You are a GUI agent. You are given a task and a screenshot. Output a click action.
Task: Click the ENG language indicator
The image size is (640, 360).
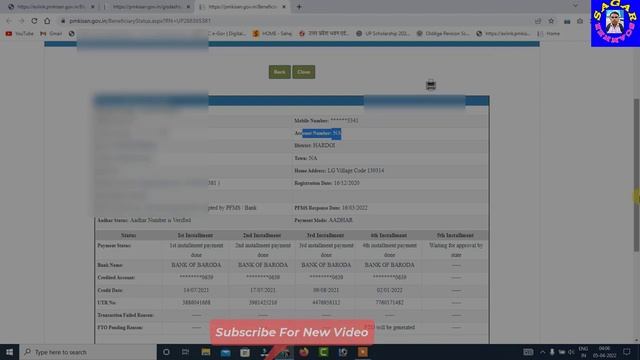(x=583, y=352)
